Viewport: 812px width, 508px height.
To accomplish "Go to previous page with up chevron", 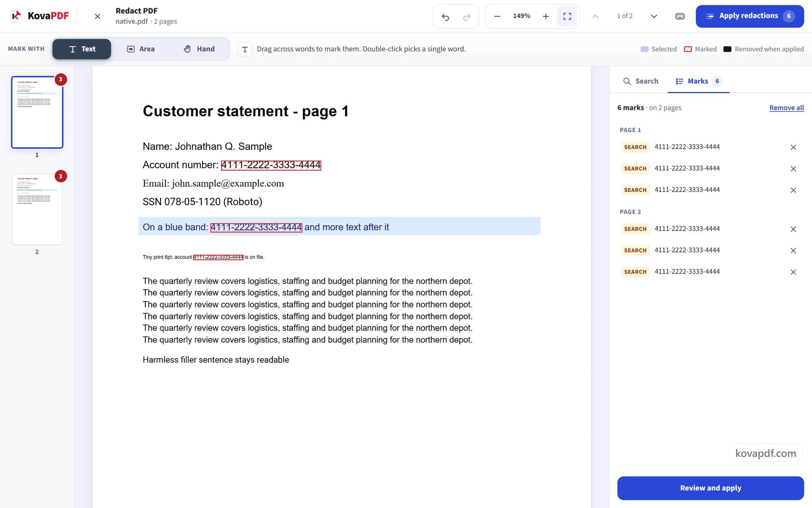I will tap(595, 16).
